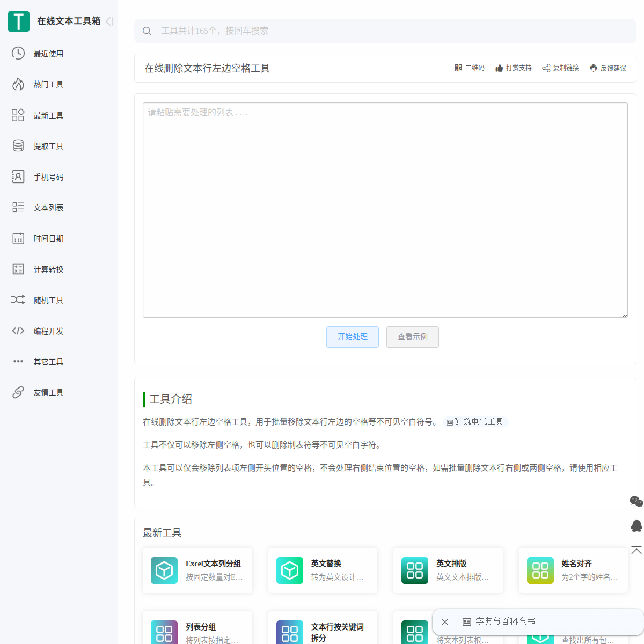This screenshot has width=644, height=644.
Task: Open the 提取工具 database icon
Action: pos(18,146)
